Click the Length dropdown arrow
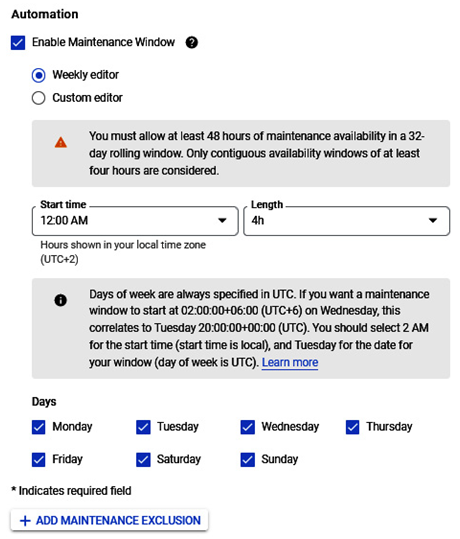Viewport: 460px width, 539px height. (x=433, y=220)
